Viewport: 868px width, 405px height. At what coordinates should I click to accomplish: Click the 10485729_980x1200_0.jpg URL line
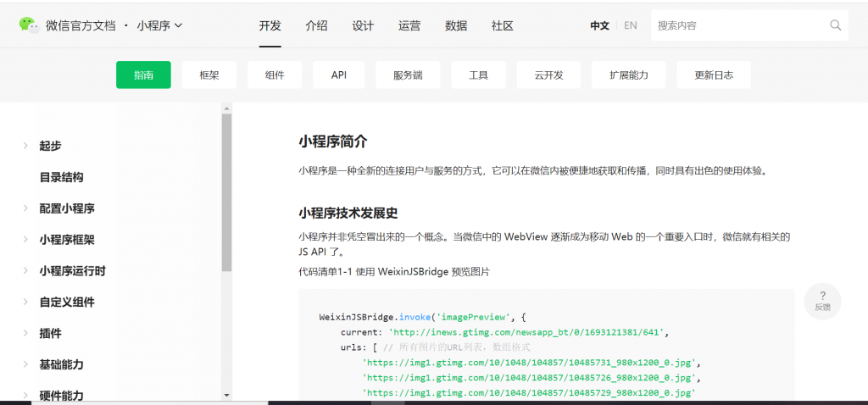click(530, 393)
